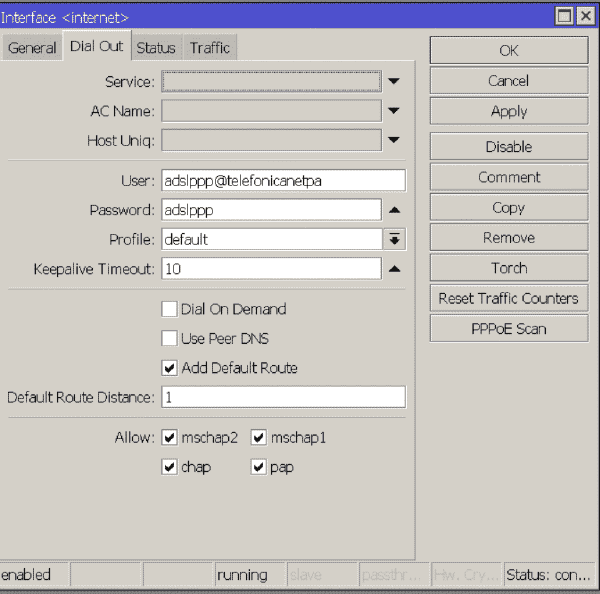Click the 'enabled' status bar entry
600x594 pixels.
[x=34, y=574]
